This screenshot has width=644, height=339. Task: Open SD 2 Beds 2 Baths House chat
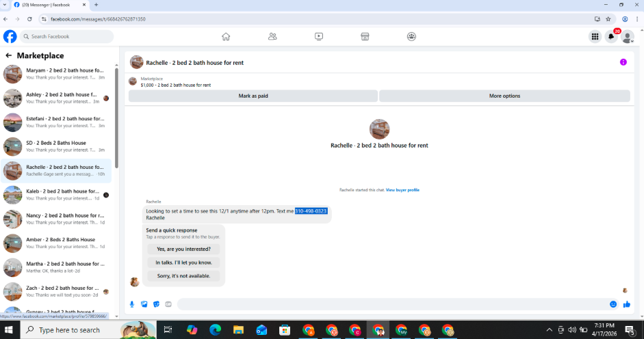[x=56, y=146]
